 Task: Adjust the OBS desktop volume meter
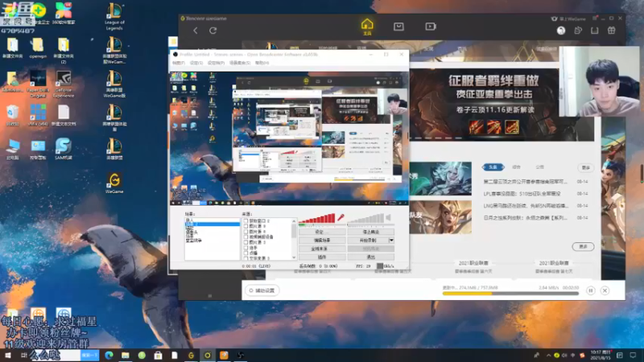pyautogui.click(x=365, y=218)
